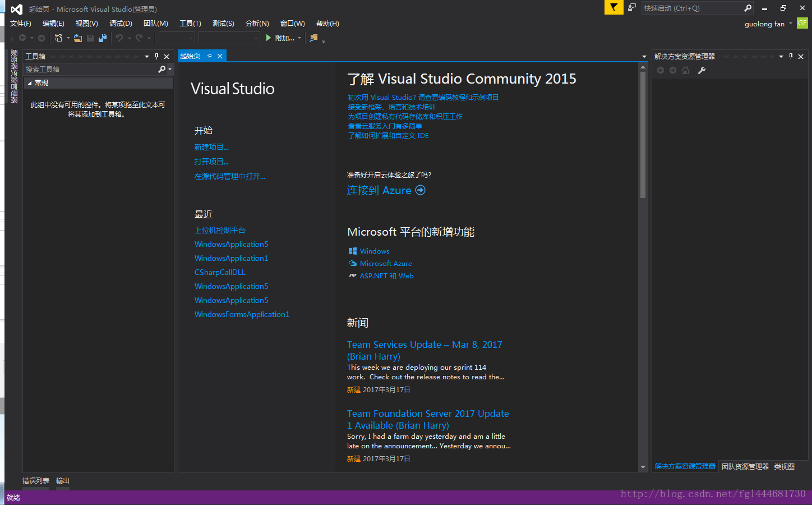Toggle auto-hide pin on Solution Explorer

tap(791, 57)
